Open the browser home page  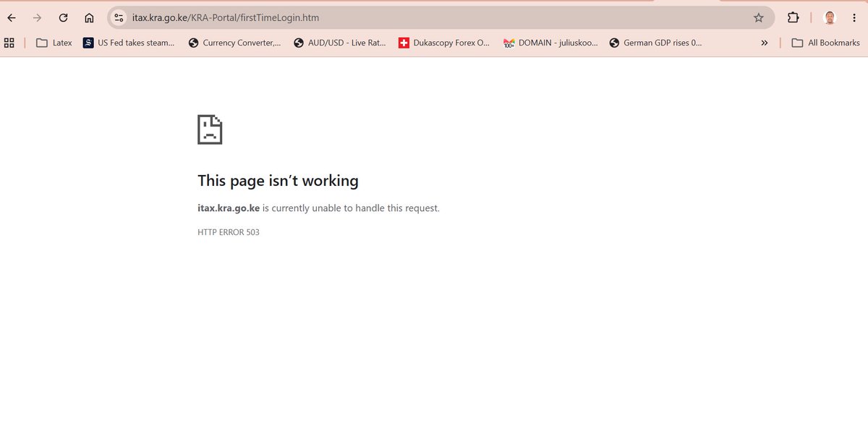point(89,18)
